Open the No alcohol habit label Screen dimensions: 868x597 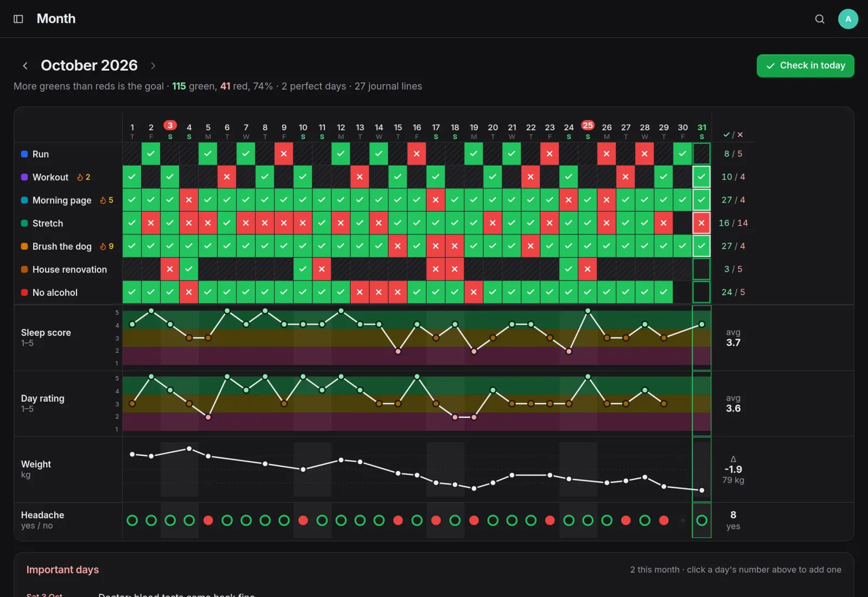tap(55, 293)
